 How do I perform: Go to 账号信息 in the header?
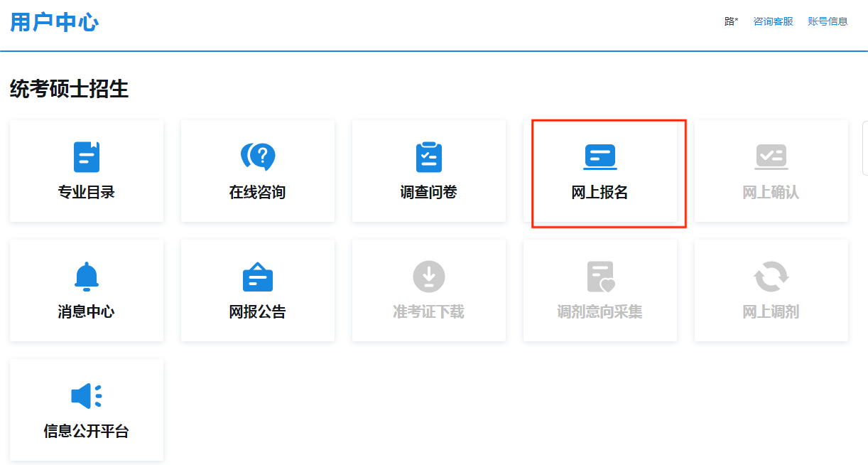coord(828,21)
